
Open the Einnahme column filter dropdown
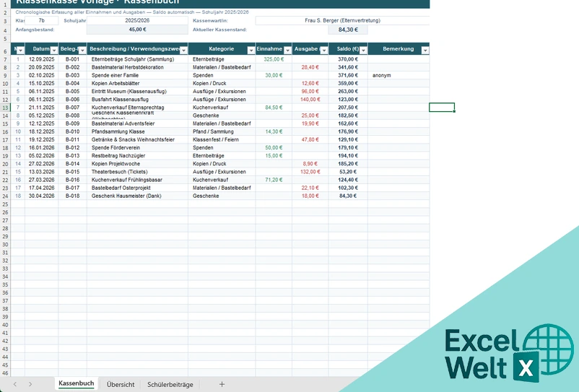pyautogui.click(x=287, y=51)
